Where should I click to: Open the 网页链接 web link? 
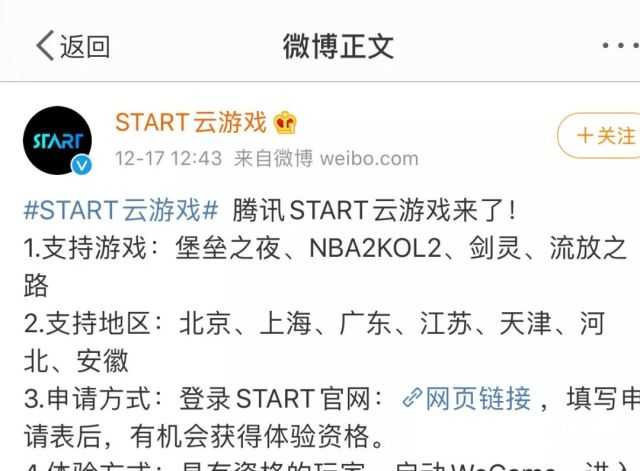point(478,398)
